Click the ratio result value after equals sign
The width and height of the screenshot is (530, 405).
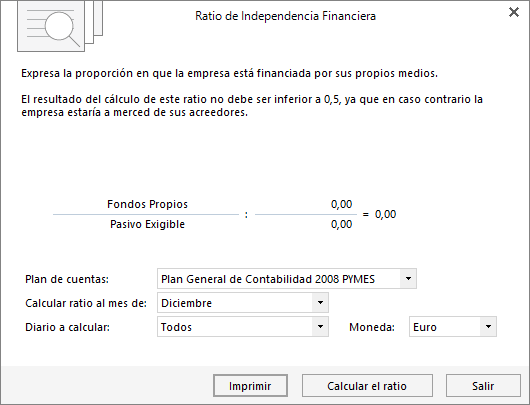coord(385,214)
